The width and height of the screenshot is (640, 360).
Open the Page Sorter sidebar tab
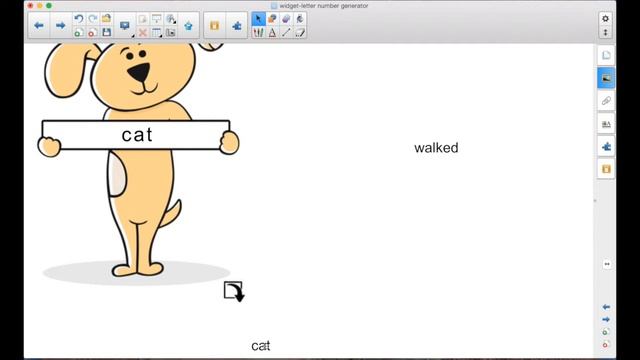pyautogui.click(x=606, y=56)
